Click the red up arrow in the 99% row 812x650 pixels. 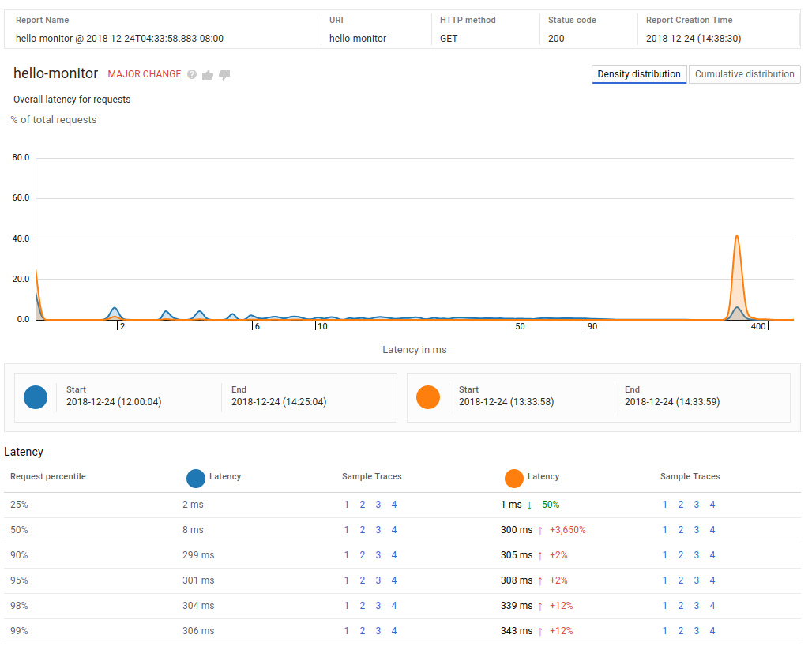pyautogui.click(x=540, y=632)
